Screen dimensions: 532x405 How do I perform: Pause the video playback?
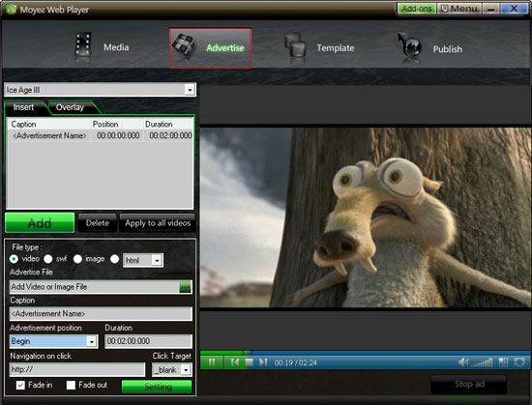click(212, 362)
